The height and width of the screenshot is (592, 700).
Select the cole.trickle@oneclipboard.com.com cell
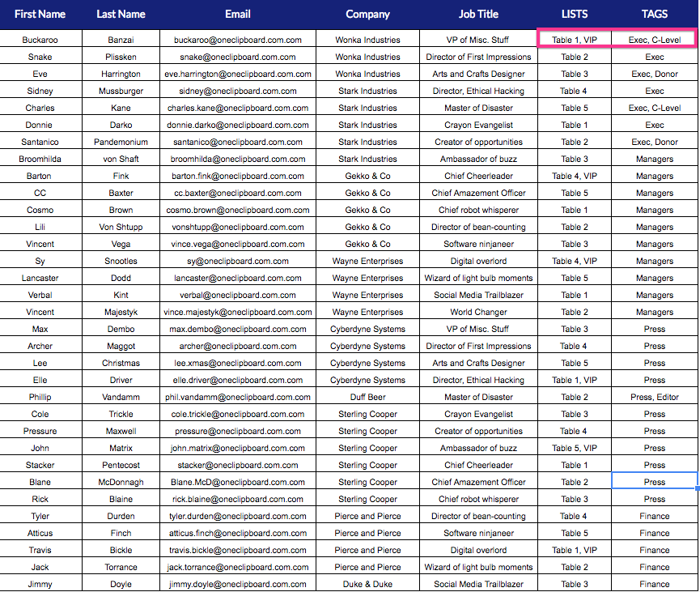[238, 413]
